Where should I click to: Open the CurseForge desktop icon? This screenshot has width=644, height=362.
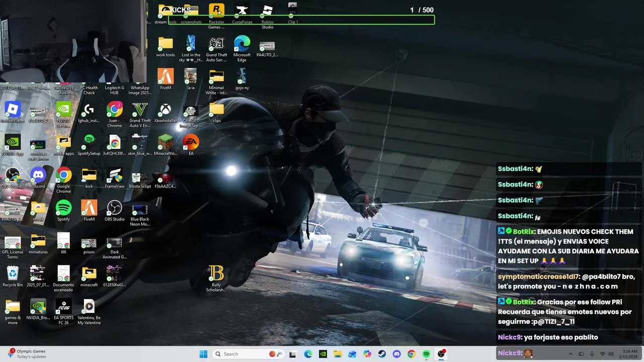click(x=242, y=14)
